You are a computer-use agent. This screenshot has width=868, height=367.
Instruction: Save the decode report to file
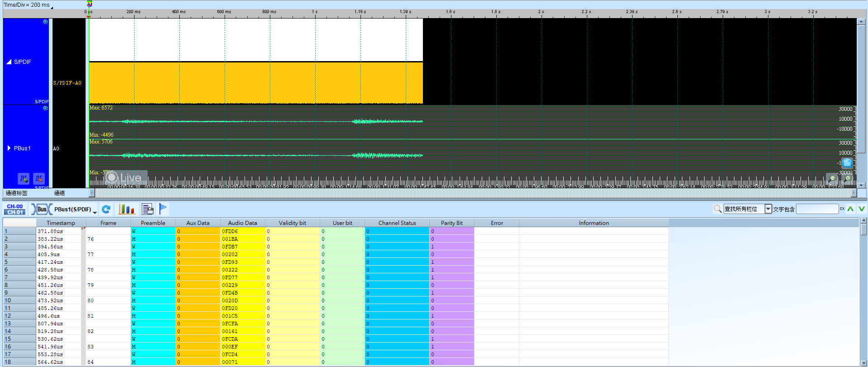[148, 209]
